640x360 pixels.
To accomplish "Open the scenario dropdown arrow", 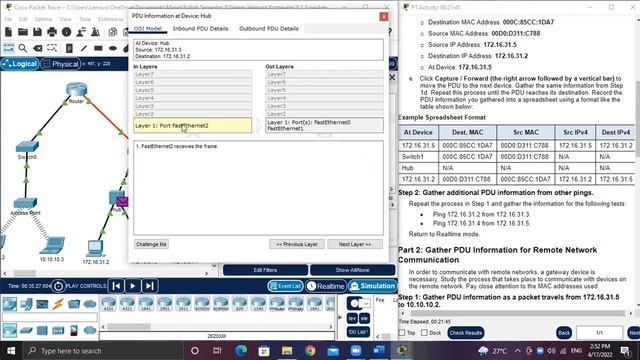I will [366, 303].
